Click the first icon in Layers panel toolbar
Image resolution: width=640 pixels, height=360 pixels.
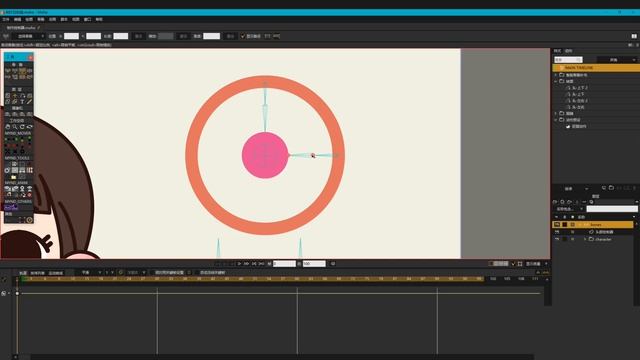[x=555, y=202]
